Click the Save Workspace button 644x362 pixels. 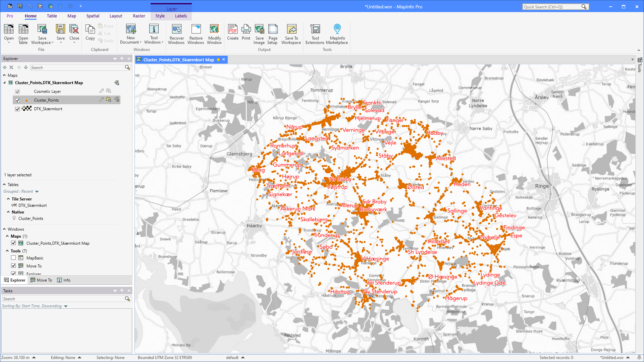[42, 34]
